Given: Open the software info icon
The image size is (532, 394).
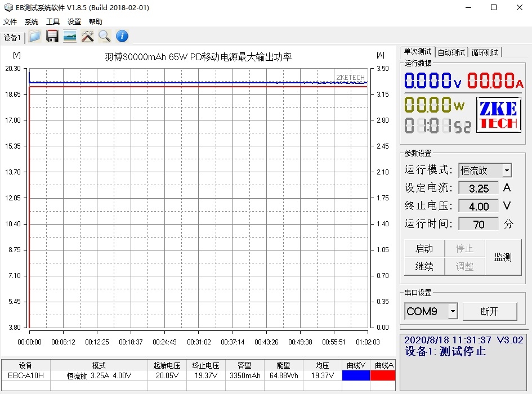Looking at the screenshot, I should [x=122, y=35].
